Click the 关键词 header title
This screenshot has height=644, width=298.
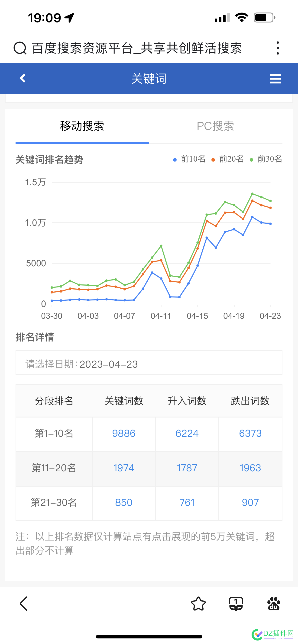[x=149, y=79]
